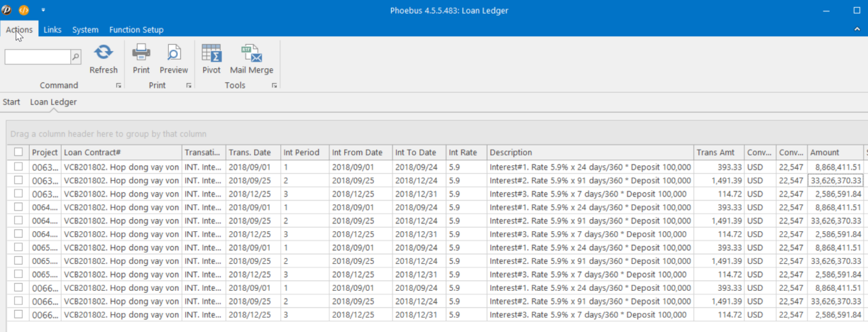Switch to the Start document tab
Image resolution: width=868 pixels, height=332 pixels.
[x=11, y=102]
